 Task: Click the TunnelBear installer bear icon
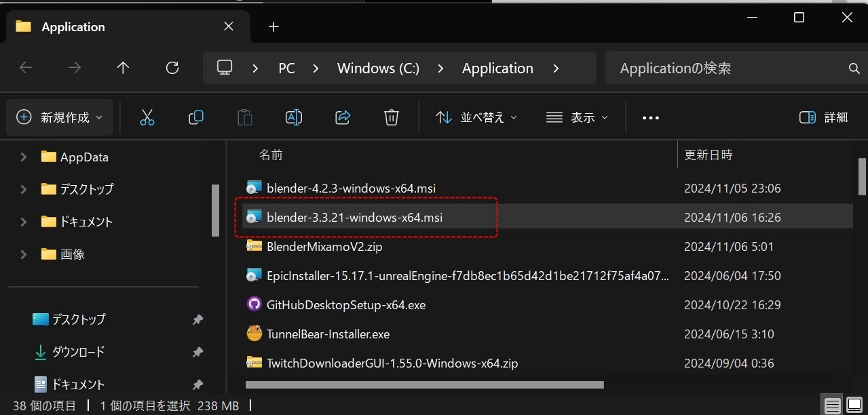254,334
